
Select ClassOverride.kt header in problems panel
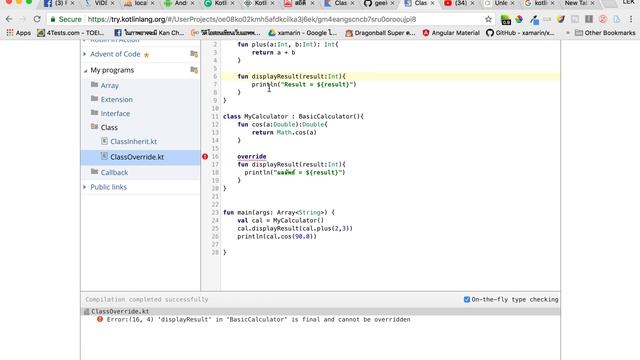120,311
